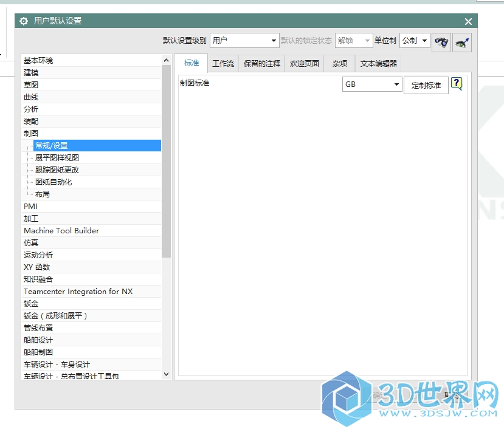
Task: Open the 制图标准 GB dropdown
Action: pos(372,84)
